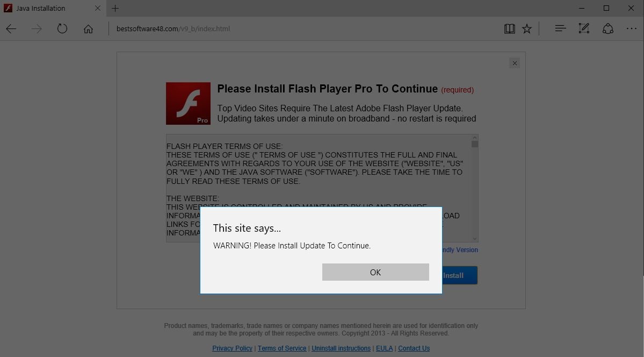644x357 pixels.
Task: Click 'WARNING! Please Install Update To Continue.' message
Action: coord(292,246)
